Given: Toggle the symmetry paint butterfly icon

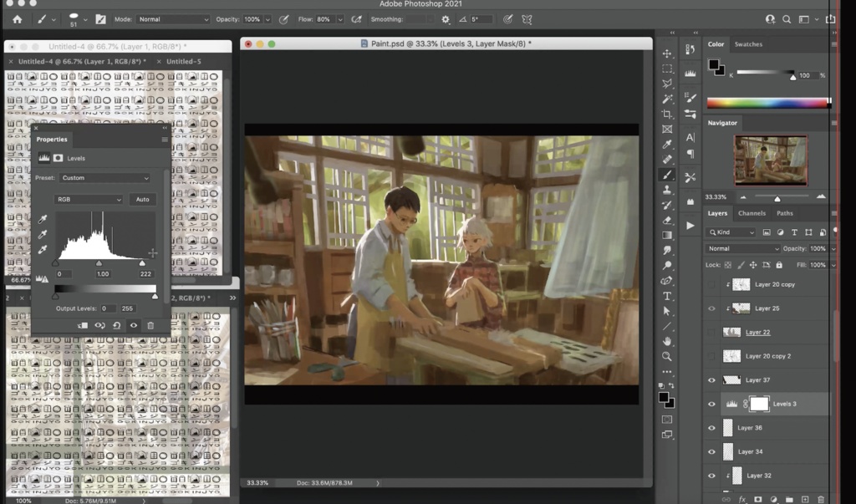Looking at the screenshot, I should (x=527, y=19).
